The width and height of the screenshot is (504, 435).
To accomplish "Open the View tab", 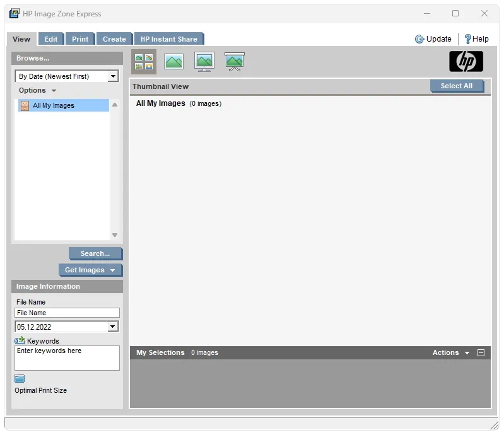I will point(21,39).
